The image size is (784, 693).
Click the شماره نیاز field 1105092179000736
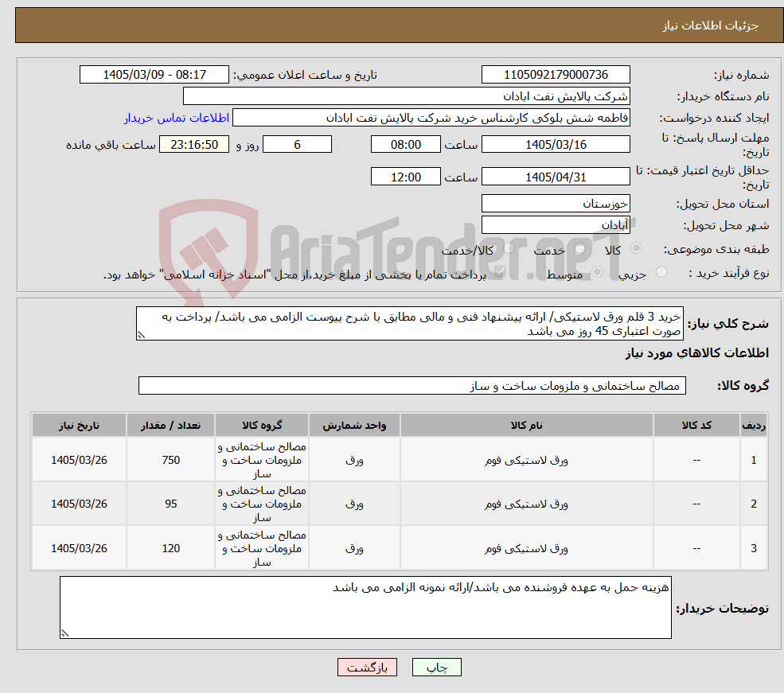[556, 75]
